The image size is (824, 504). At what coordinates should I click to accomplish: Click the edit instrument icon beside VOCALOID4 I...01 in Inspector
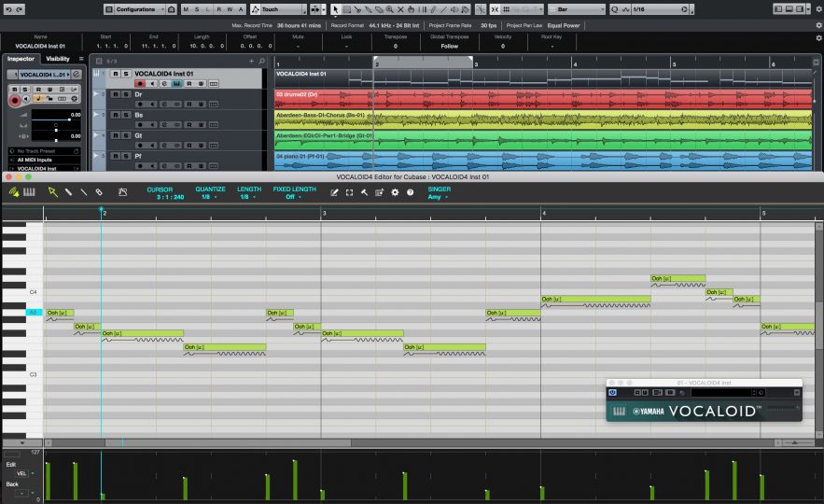coord(77,75)
